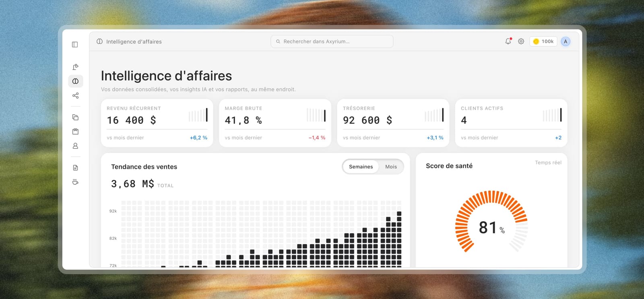644x299 pixels.
Task: Click the "+6,2 %" change value
Action: [198, 138]
